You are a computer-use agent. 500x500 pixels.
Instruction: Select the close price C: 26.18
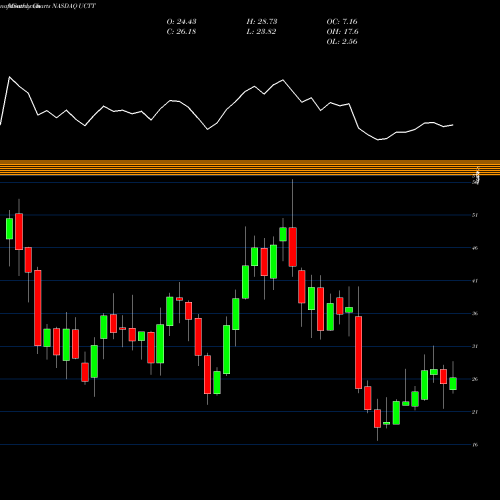[x=181, y=31]
